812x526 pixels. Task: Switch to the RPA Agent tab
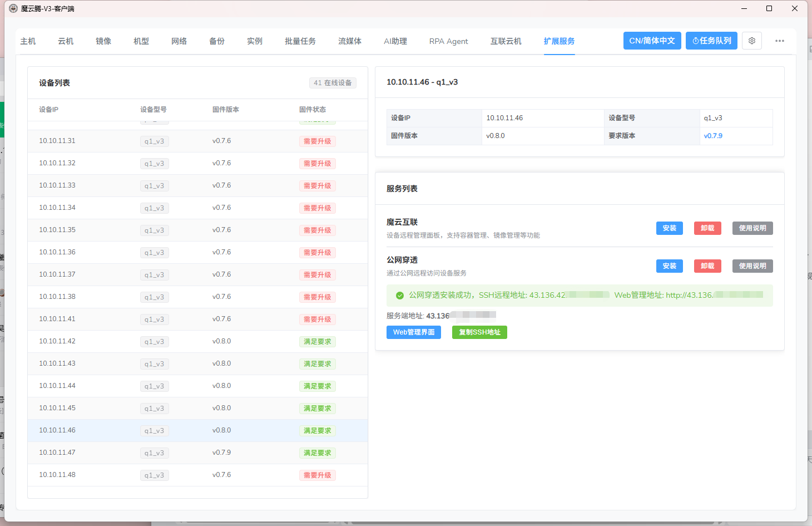coord(449,41)
